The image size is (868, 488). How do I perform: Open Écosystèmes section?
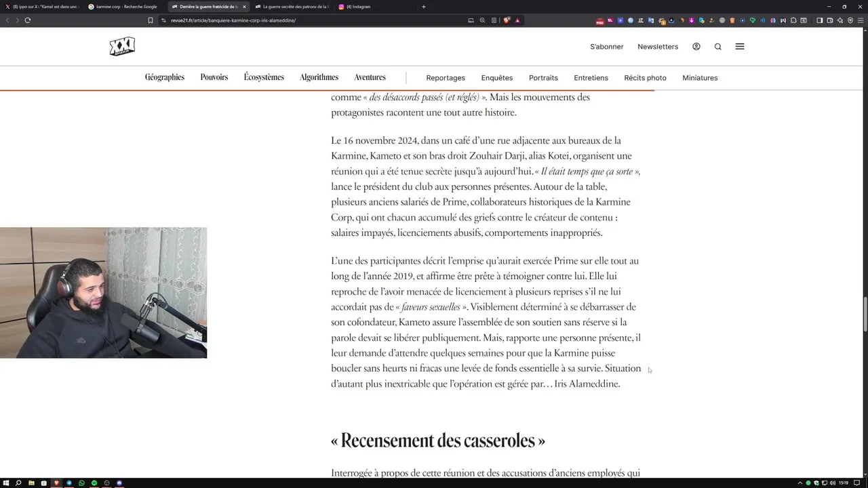(264, 77)
